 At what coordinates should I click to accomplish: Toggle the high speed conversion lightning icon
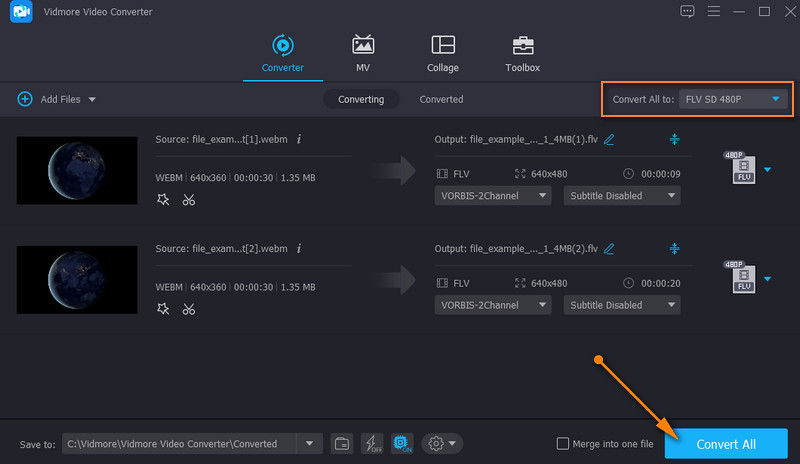(371, 443)
